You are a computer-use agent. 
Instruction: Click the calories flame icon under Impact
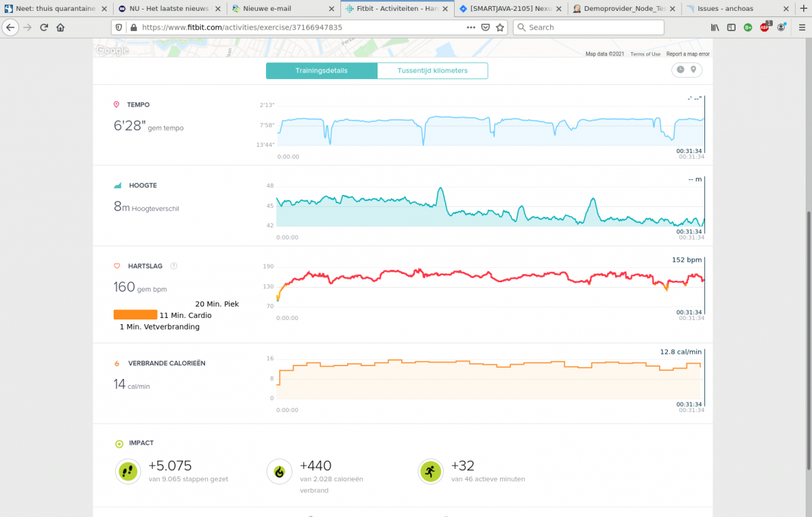[279, 471]
